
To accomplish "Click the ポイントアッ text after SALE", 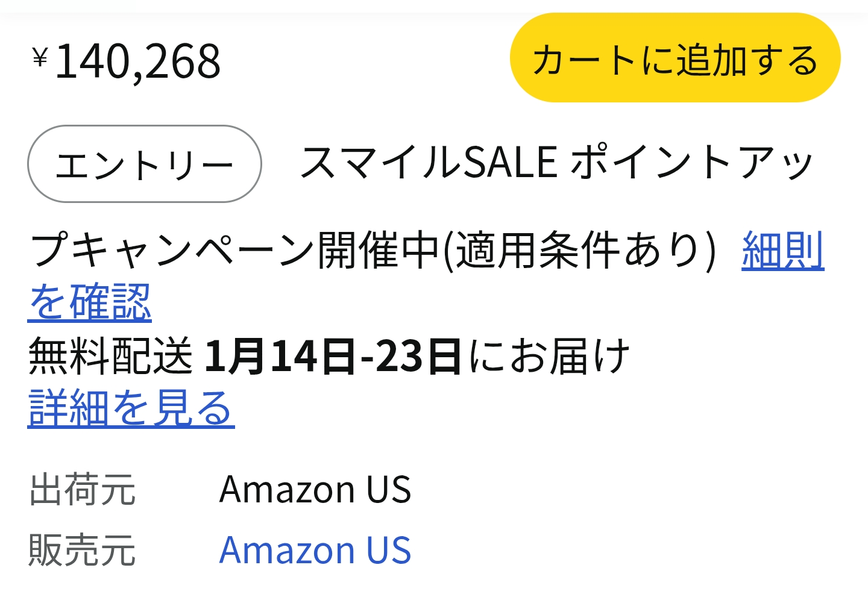I will pos(691,163).
